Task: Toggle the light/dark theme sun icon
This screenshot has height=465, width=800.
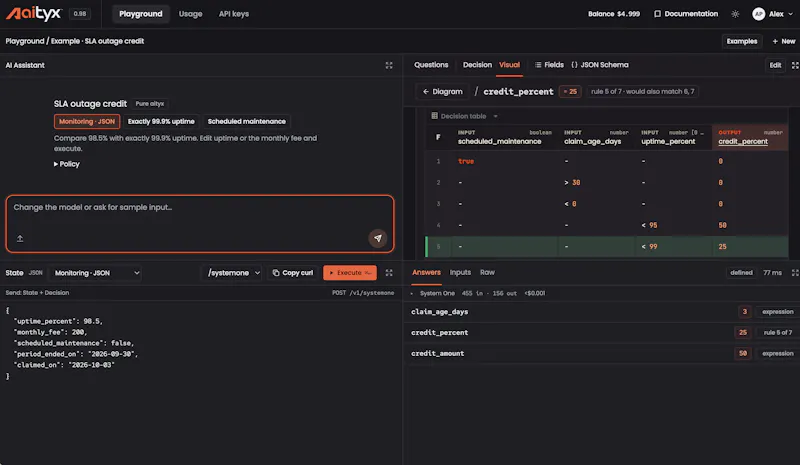Action: pyautogui.click(x=735, y=14)
